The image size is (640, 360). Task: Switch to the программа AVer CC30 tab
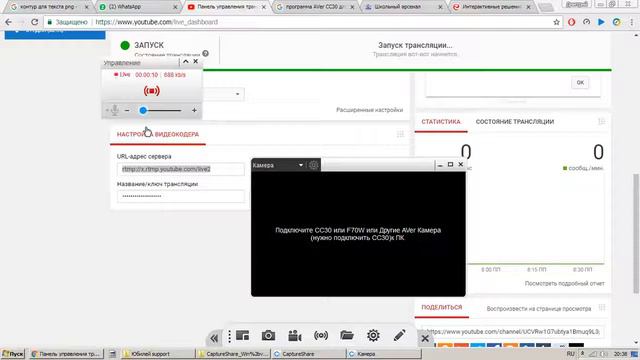(314, 7)
